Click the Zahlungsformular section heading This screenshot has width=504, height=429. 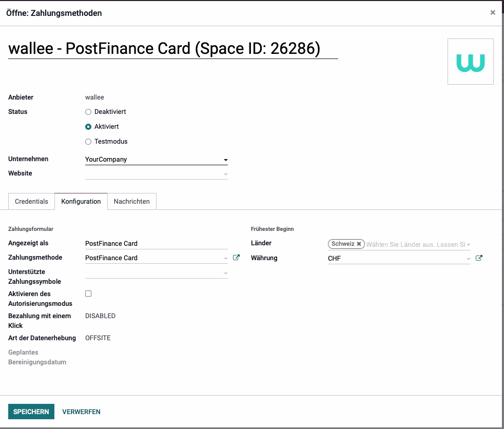pos(31,229)
